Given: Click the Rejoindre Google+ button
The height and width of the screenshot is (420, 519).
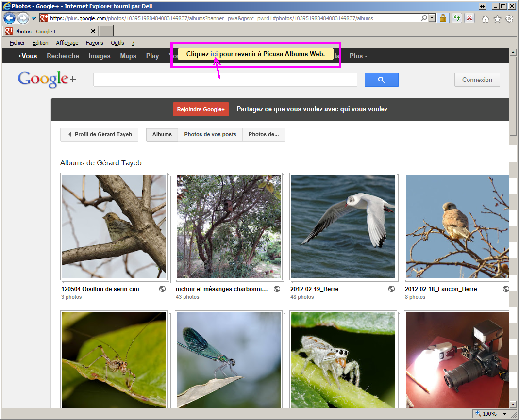Looking at the screenshot, I should click(x=201, y=109).
